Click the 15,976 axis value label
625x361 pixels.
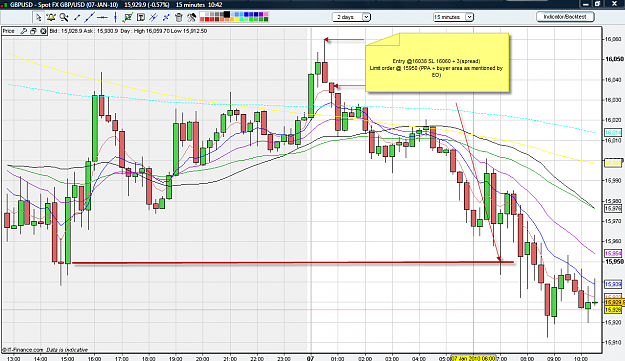pos(613,208)
